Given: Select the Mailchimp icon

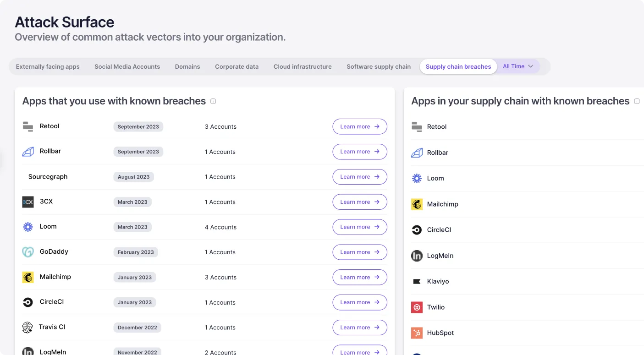Looking at the screenshot, I should pyautogui.click(x=28, y=277).
